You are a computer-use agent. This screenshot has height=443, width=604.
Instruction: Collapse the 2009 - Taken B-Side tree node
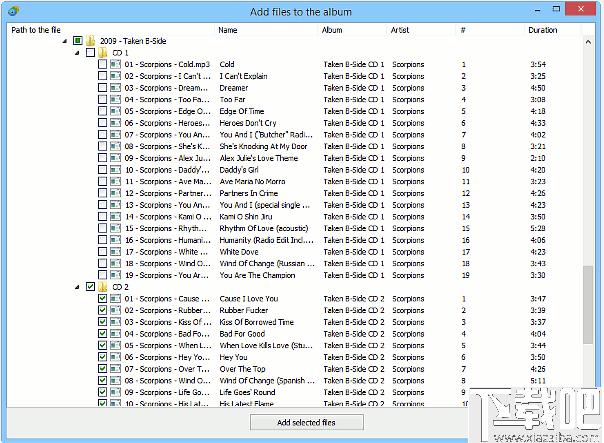click(65, 41)
